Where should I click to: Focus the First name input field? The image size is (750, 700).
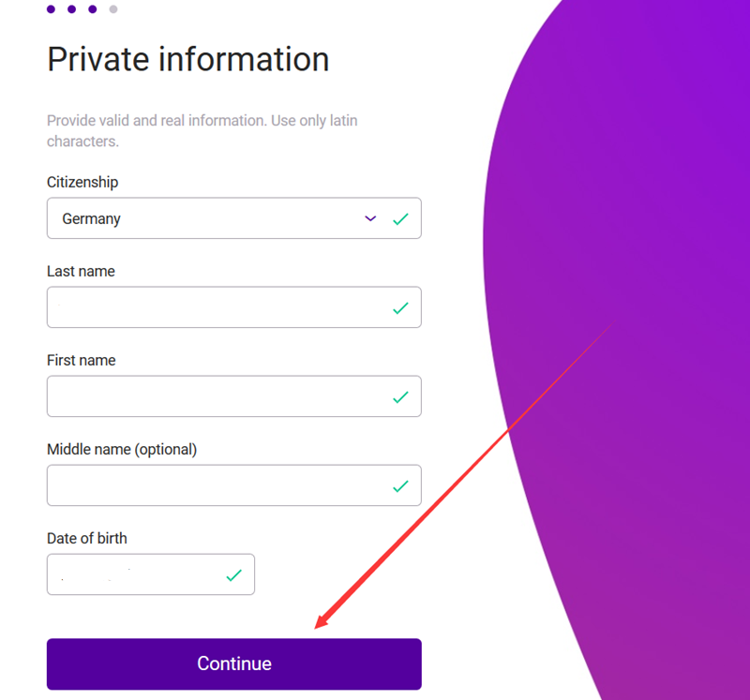216,396
